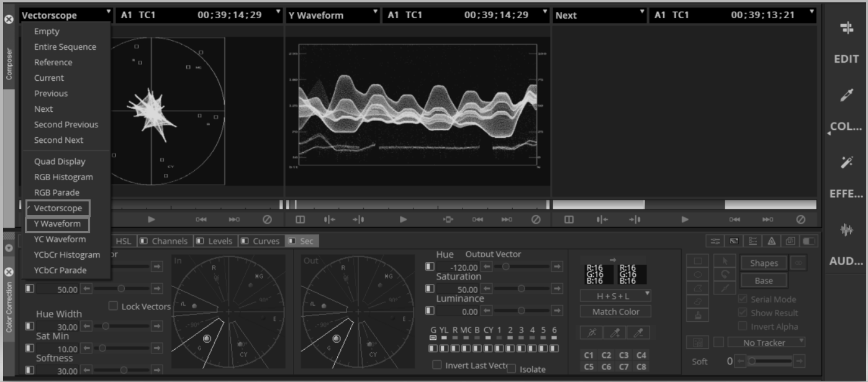
Task: Click the fast forward icon under Next monitor
Action: pos(768,219)
